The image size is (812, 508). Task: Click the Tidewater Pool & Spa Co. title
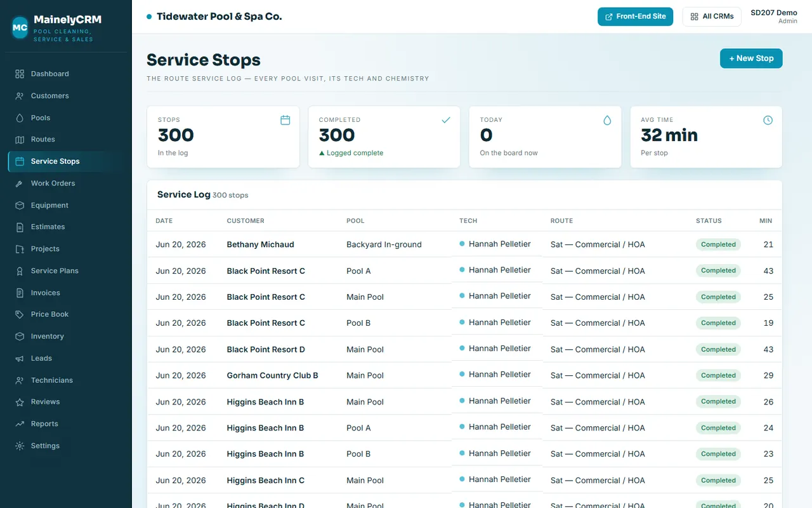(x=219, y=17)
